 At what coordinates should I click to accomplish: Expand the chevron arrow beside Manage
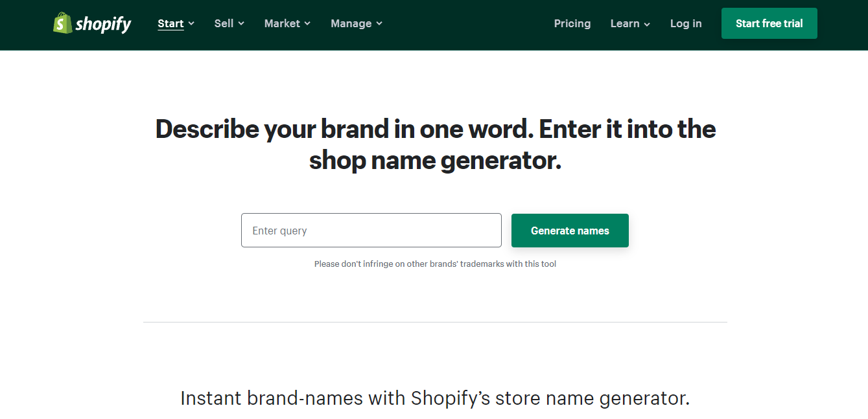379,23
